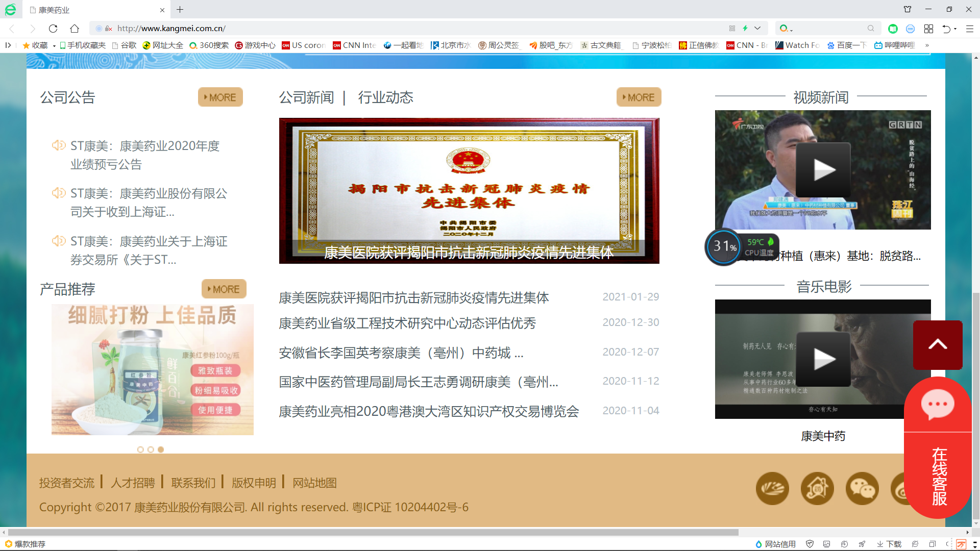Click the browser reload icon
The image size is (980, 551).
[53, 29]
